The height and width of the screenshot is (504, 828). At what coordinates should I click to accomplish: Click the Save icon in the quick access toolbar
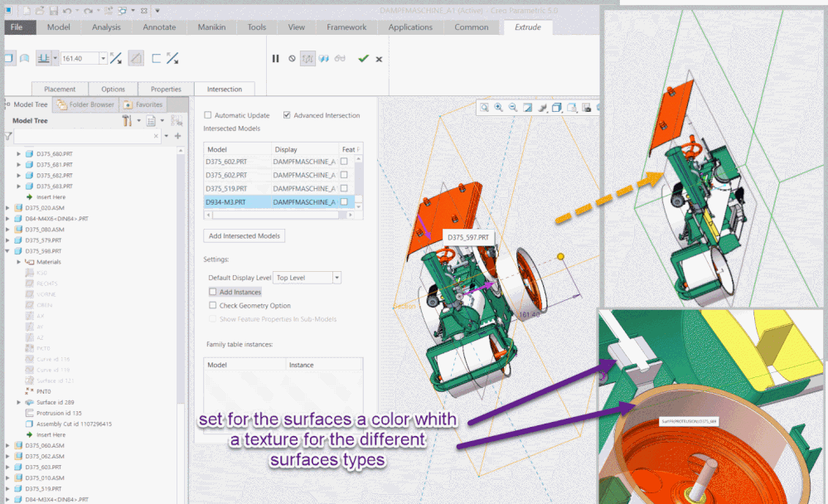click(x=53, y=11)
